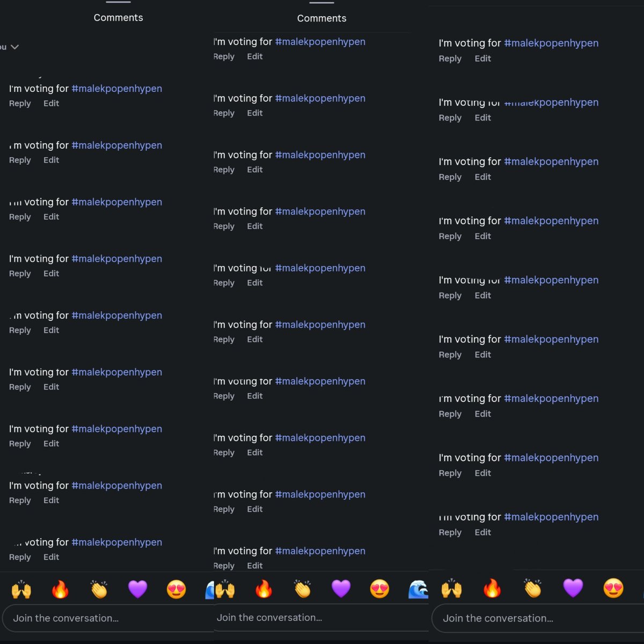
Task: Focus 'Join the conversation' field in right screenshot
Action: coord(538,618)
